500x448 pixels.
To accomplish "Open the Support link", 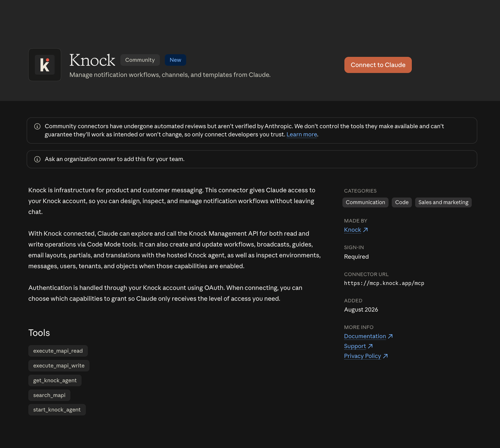I will click(355, 346).
